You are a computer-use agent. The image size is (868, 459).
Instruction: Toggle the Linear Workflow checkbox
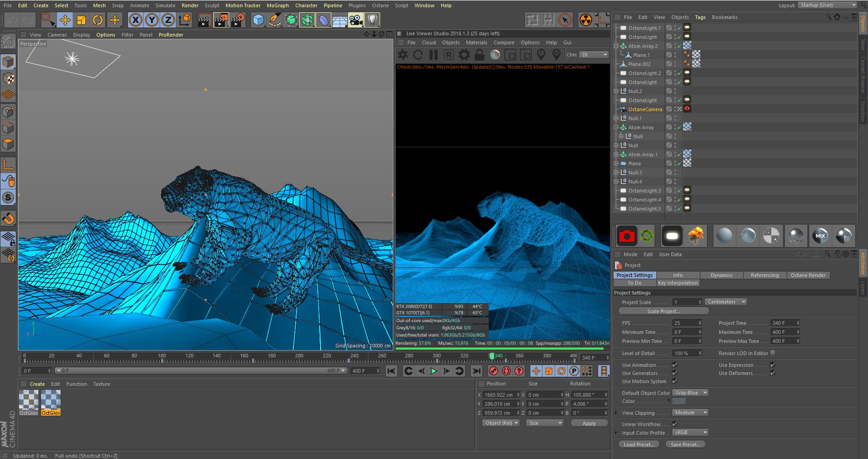tap(675, 424)
